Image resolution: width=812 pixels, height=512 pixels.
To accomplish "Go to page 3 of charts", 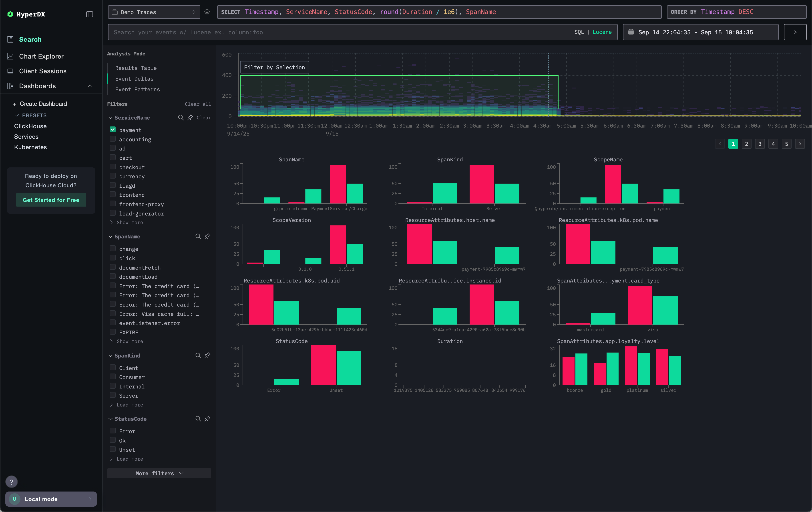I will tap(760, 144).
